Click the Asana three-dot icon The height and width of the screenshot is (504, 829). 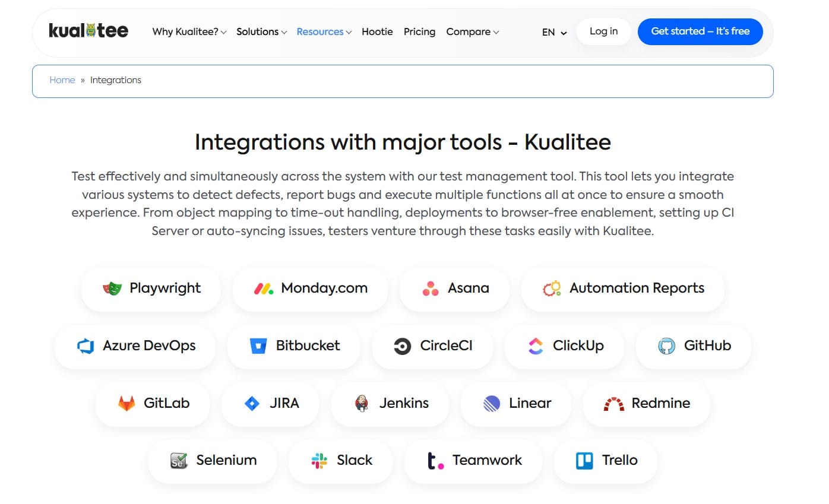(x=431, y=289)
